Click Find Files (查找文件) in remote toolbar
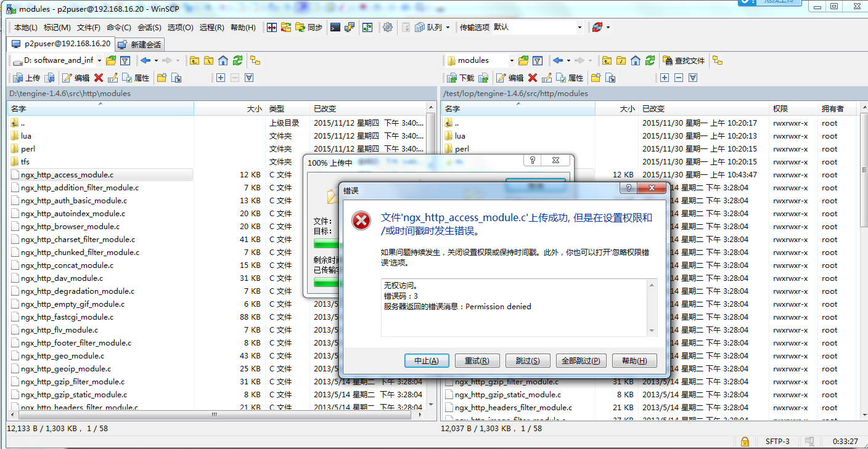 coord(684,60)
